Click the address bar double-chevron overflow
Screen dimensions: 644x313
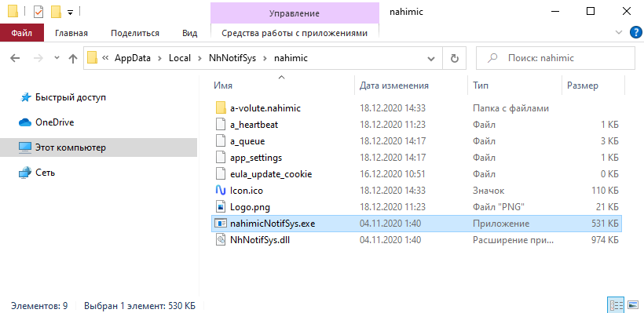pos(105,58)
